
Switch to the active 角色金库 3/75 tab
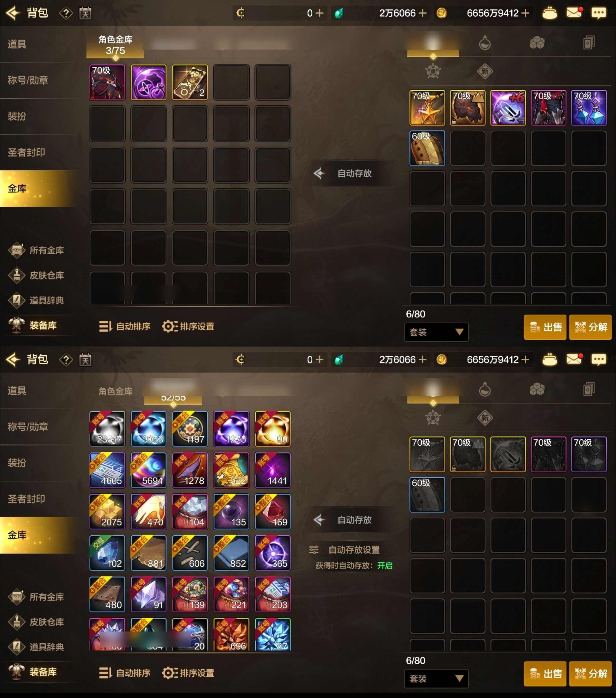pyautogui.click(x=115, y=45)
